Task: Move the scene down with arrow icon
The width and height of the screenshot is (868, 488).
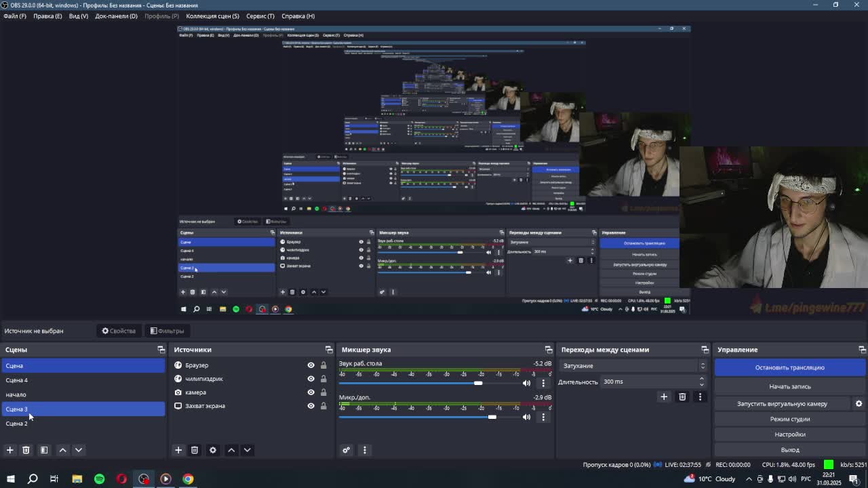Action: point(79,450)
